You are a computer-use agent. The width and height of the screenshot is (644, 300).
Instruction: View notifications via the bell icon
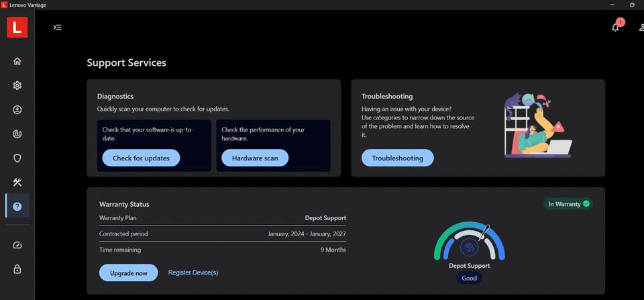615,28
